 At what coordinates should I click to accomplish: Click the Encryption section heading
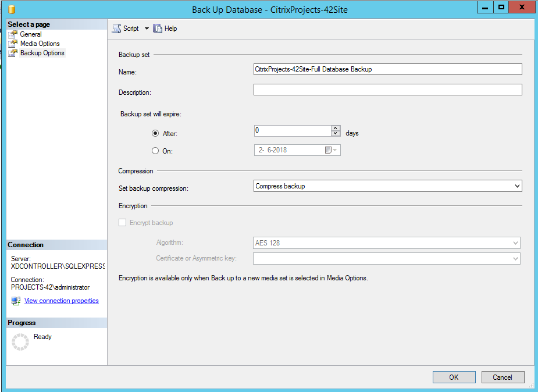click(x=133, y=206)
